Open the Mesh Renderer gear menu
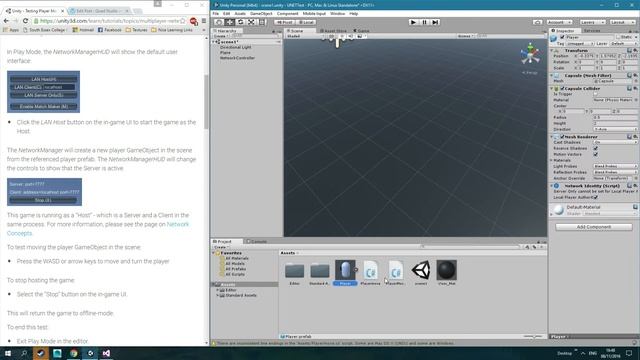The height and width of the screenshot is (360, 640). (x=635, y=137)
